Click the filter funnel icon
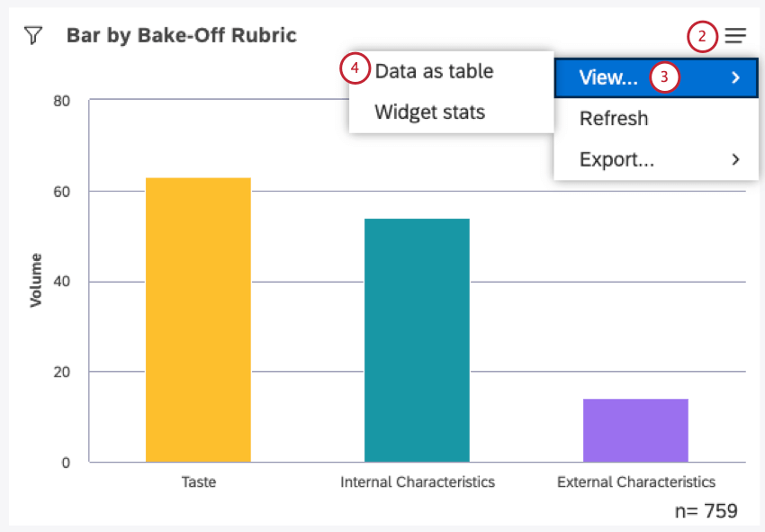Screen dimensions: 765x532 [33, 36]
